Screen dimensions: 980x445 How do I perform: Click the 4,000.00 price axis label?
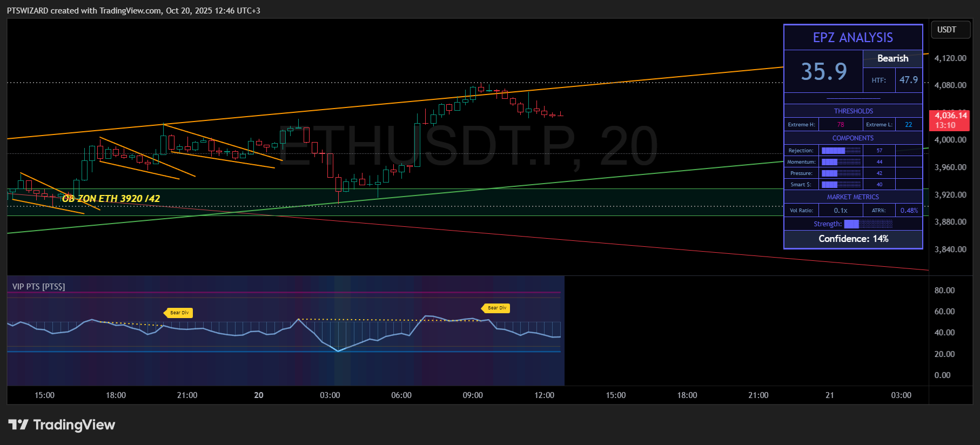pyautogui.click(x=950, y=140)
